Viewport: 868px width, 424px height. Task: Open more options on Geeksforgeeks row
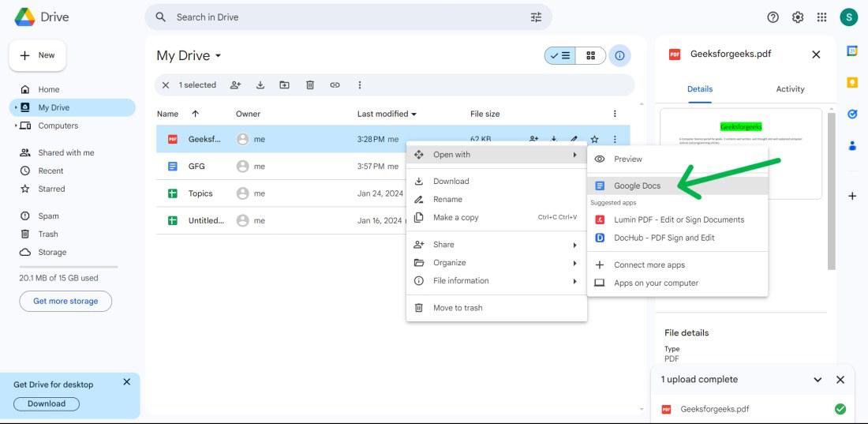pyautogui.click(x=615, y=139)
